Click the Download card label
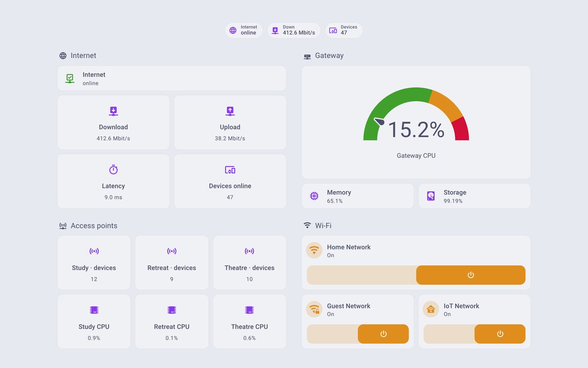The width and height of the screenshot is (588, 368). click(x=113, y=127)
